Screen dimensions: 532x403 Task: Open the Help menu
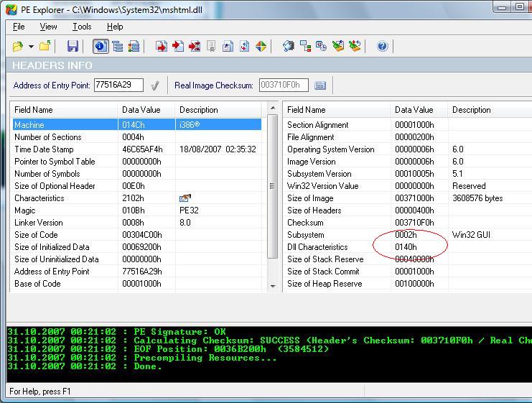[x=115, y=27]
